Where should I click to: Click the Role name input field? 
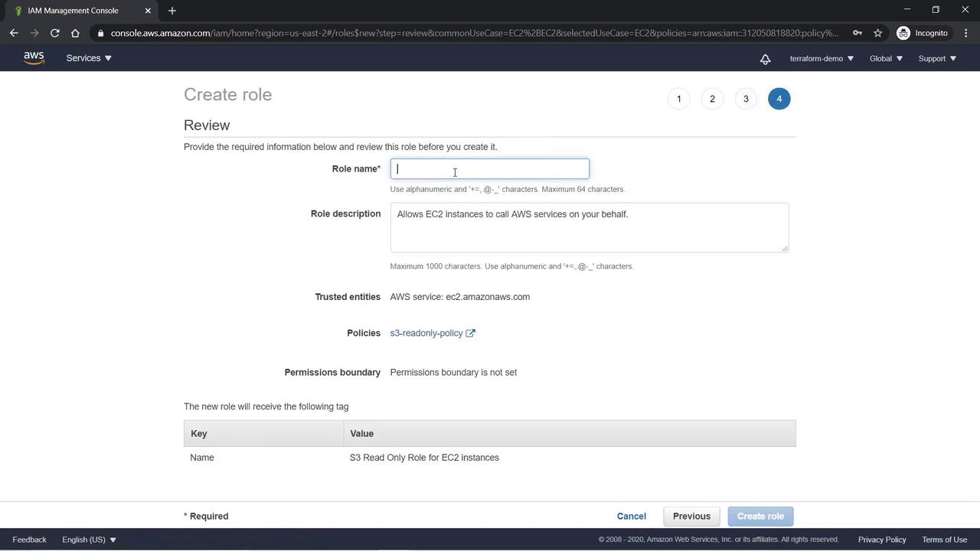[490, 169]
